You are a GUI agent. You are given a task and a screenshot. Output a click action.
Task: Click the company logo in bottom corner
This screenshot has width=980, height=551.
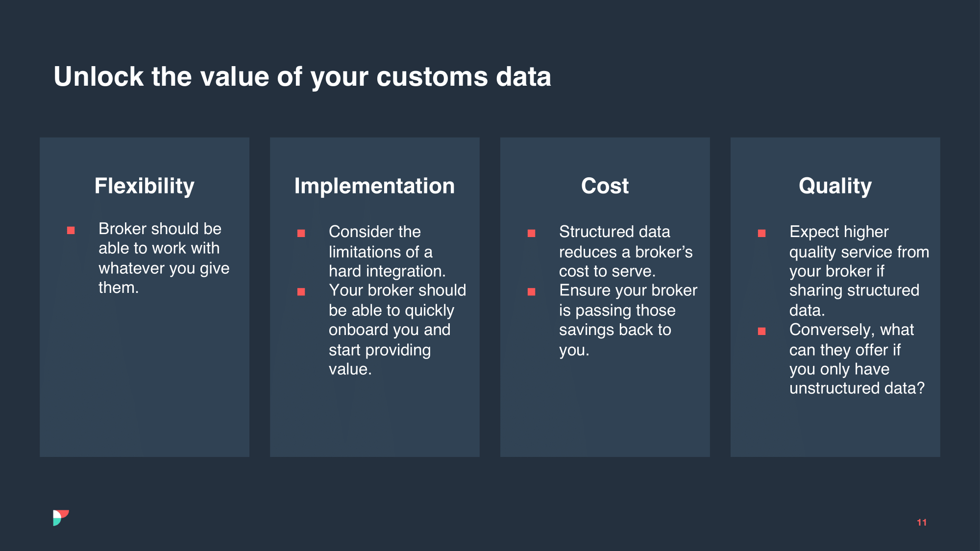click(61, 518)
